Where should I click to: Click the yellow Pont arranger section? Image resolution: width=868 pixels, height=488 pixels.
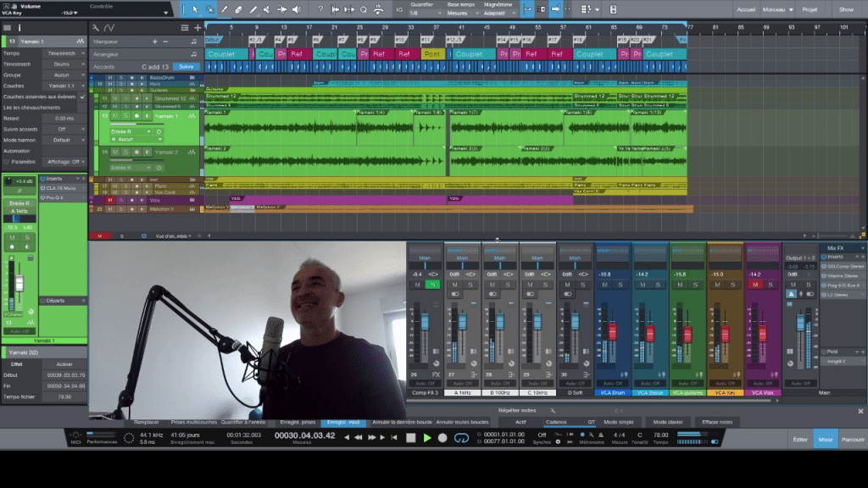point(432,53)
